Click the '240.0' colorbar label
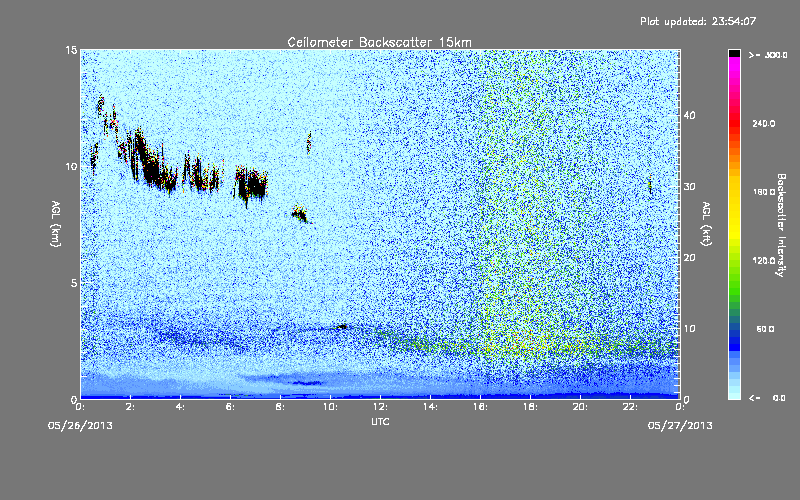The height and width of the screenshot is (500, 800). (764, 123)
